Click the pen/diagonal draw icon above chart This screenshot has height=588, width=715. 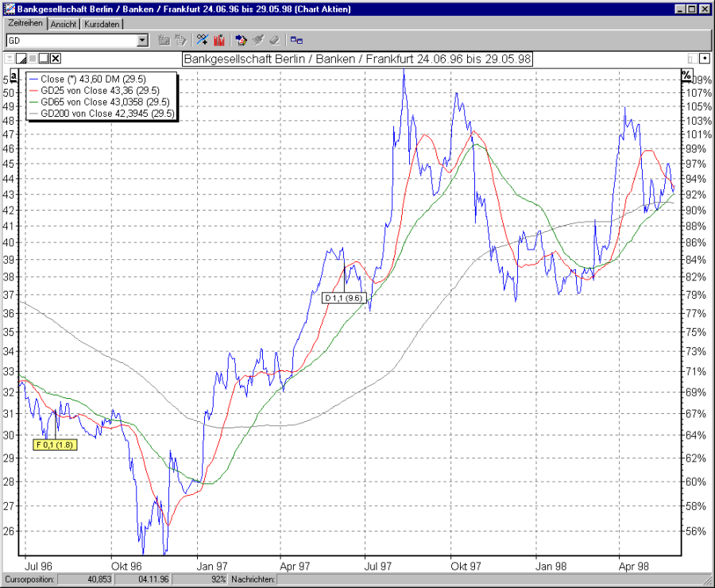coord(21,58)
